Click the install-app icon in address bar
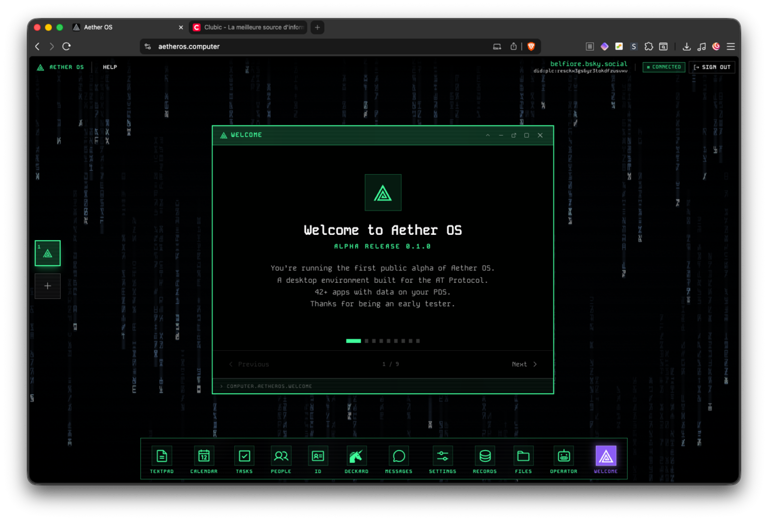The width and height of the screenshot is (768, 521). click(497, 47)
